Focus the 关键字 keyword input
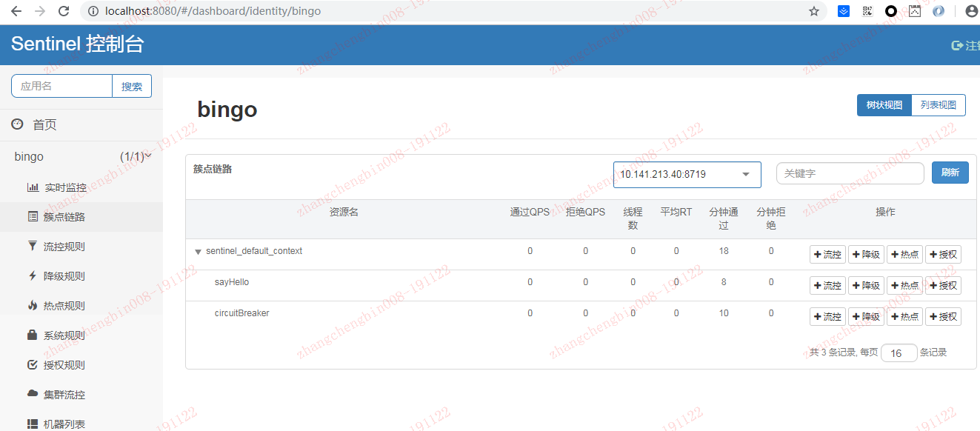Image resolution: width=980 pixels, height=431 pixels. coord(850,173)
